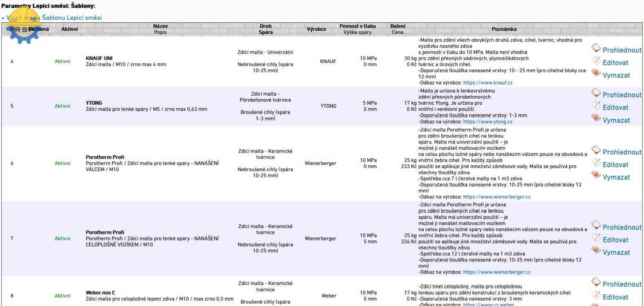Click the ID cell '4'
644x306 pixels.
point(12,61)
